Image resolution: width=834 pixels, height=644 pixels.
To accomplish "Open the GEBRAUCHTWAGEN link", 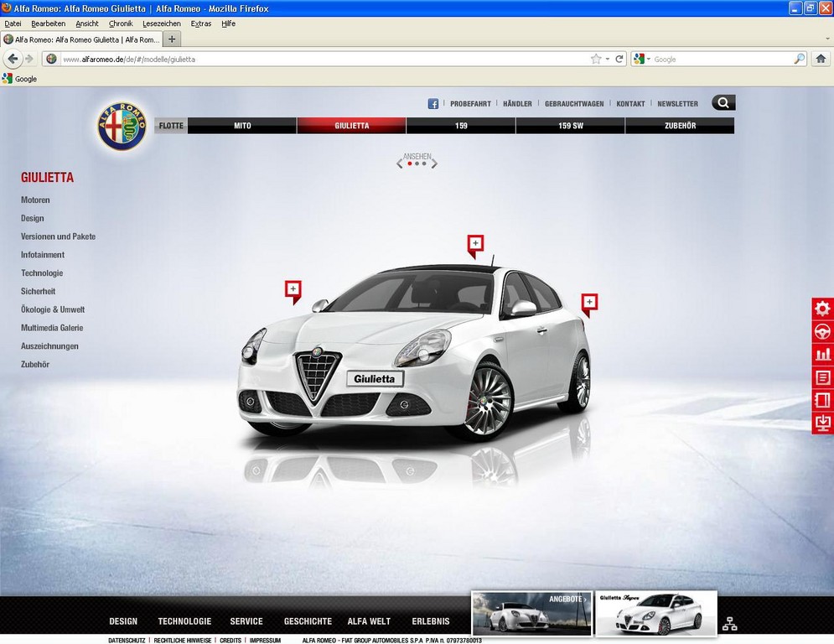I will [x=574, y=104].
